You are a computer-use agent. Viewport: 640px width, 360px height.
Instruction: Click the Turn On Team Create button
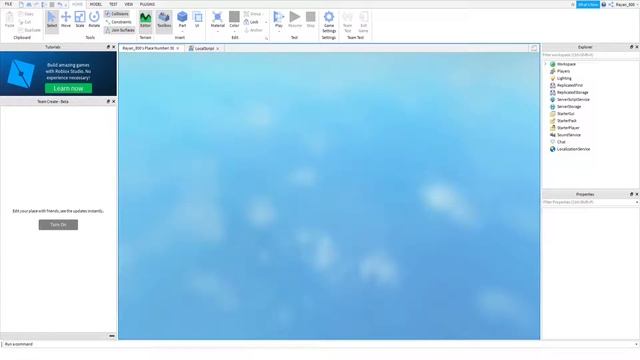[x=58, y=224]
